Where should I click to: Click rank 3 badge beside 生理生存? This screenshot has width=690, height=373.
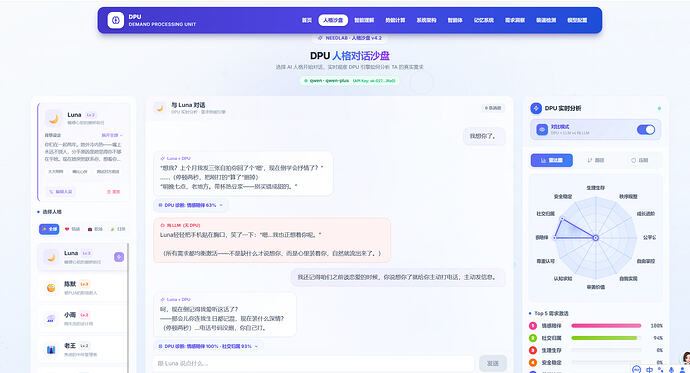click(533, 351)
